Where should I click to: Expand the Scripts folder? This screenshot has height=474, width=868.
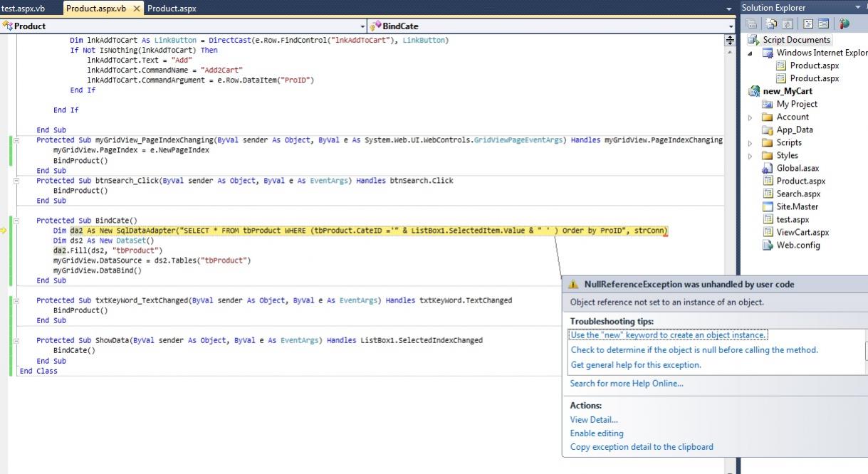click(x=751, y=143)
